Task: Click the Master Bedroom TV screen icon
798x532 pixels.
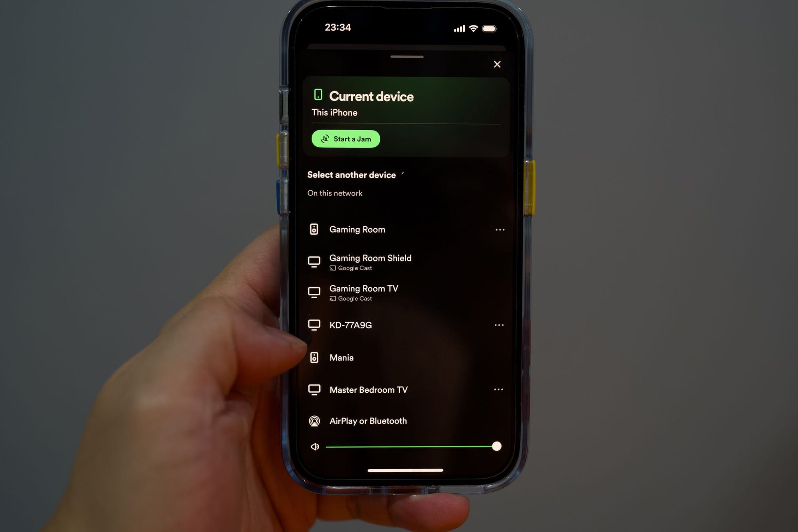Action: coord(314,389)
